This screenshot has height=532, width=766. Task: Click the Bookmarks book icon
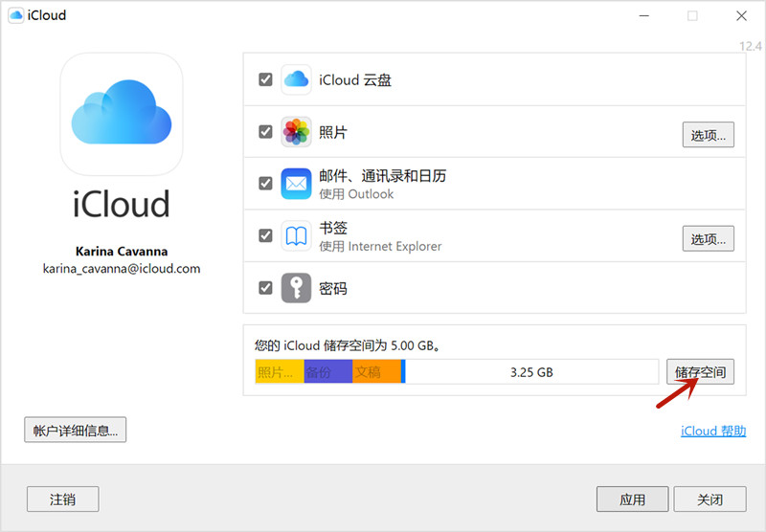pos(296,235)
